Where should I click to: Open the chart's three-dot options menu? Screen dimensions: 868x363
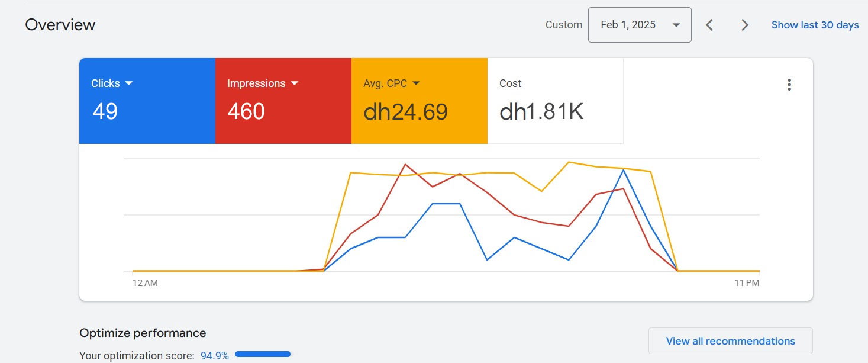click(x=789, y=85)
